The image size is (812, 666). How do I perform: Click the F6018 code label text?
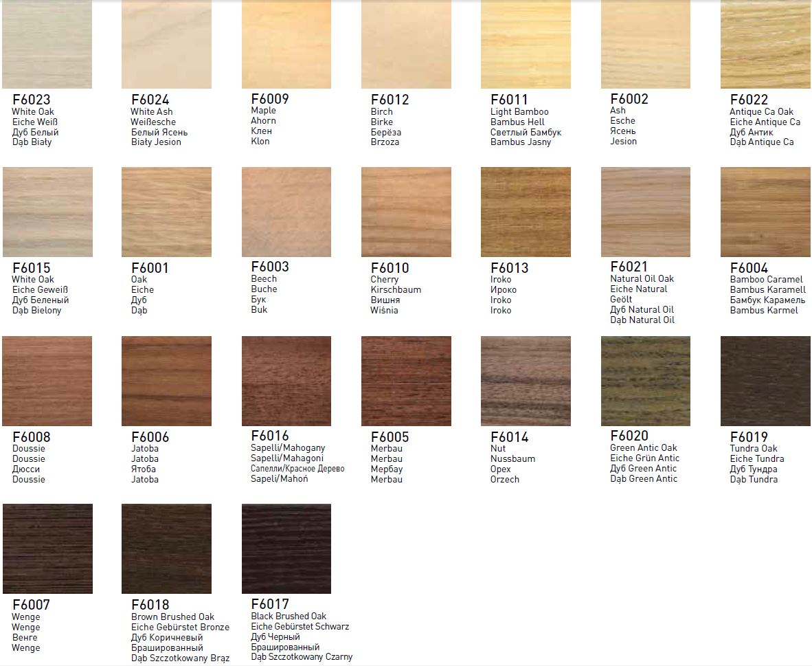pyautogui.click(x=150, y=605)
